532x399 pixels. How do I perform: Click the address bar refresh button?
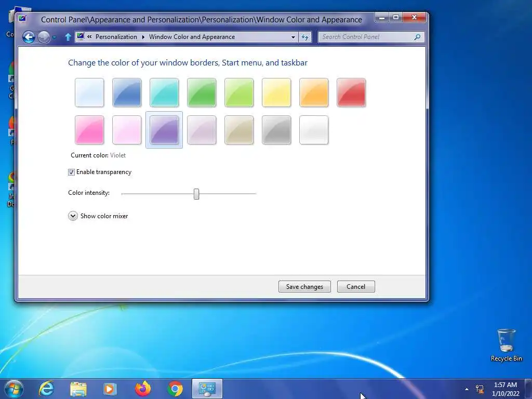click(305, 37)
